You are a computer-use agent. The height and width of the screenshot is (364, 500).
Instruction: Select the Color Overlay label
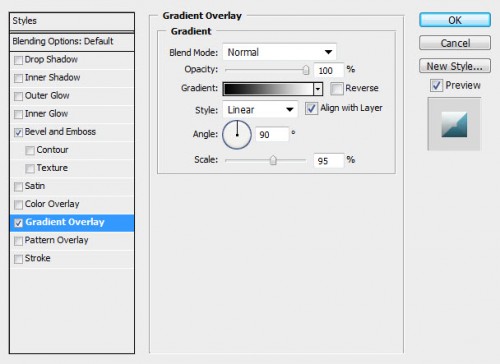pos(52,204)
